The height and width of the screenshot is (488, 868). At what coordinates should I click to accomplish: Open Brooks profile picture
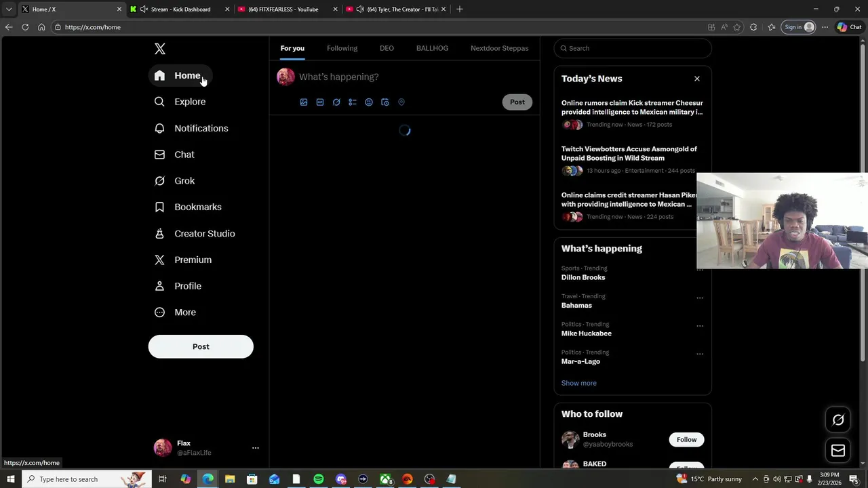pyautogui.click(x=570, y=439)
